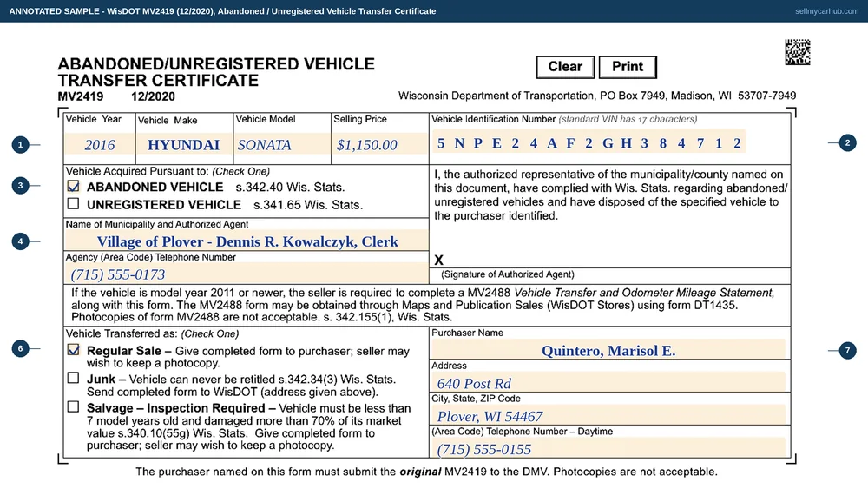The image size is (868, 495).
Task: Select the Vehicle Model field showing SONATA
Action: pos(282,144)
